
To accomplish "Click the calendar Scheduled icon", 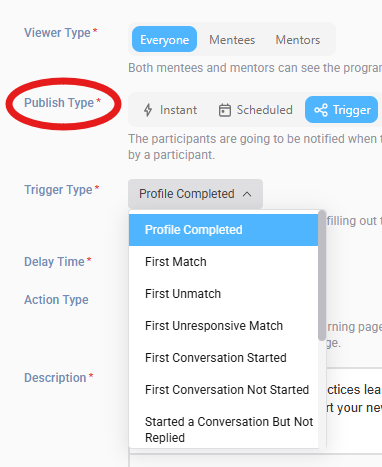I will 225,110.
